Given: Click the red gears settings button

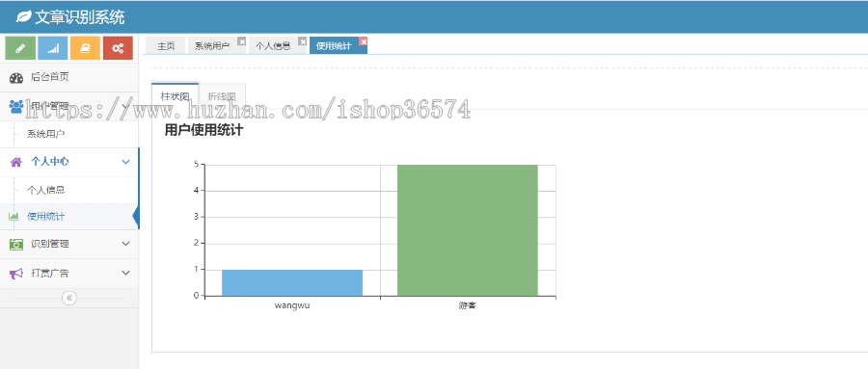Looking at the screenshot, I should click(x=118, y=48).
